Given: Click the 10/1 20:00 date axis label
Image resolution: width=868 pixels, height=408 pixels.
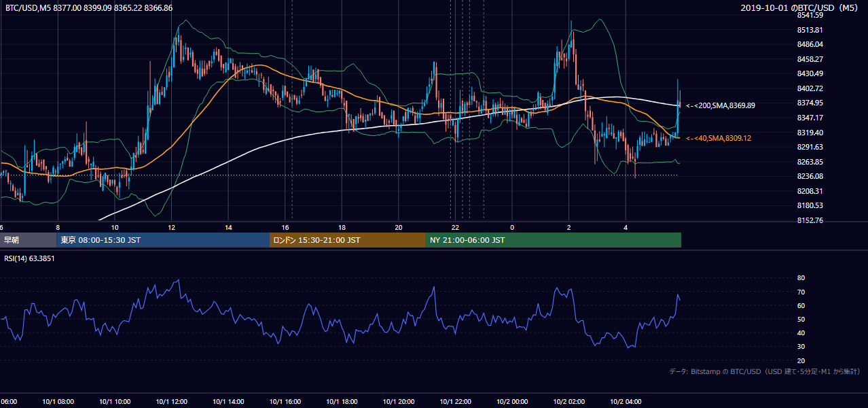Looking at the screenshot, I should (399, 401).
